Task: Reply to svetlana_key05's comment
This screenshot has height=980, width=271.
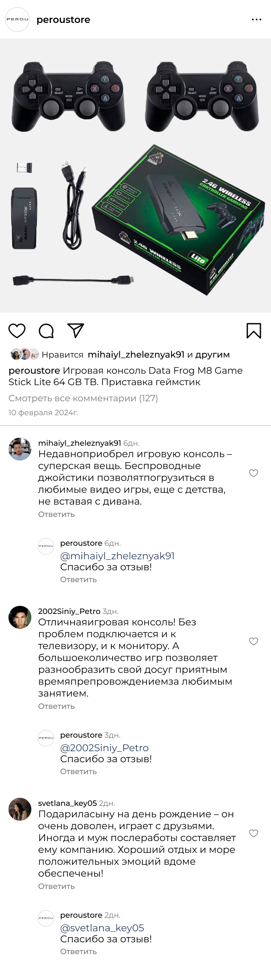Action: click(x=56, y=886)
